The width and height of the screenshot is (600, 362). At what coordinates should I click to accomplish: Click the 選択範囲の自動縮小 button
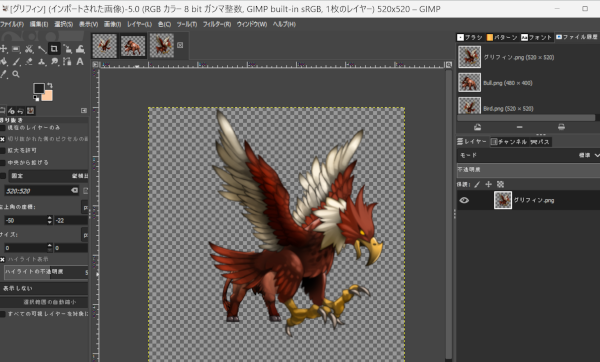click(44, 302)
